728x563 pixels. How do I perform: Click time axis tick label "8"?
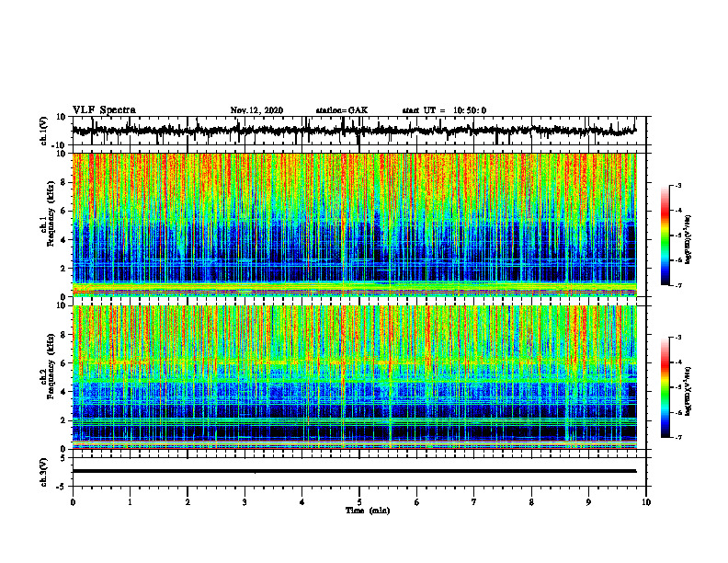pos(531,502)
